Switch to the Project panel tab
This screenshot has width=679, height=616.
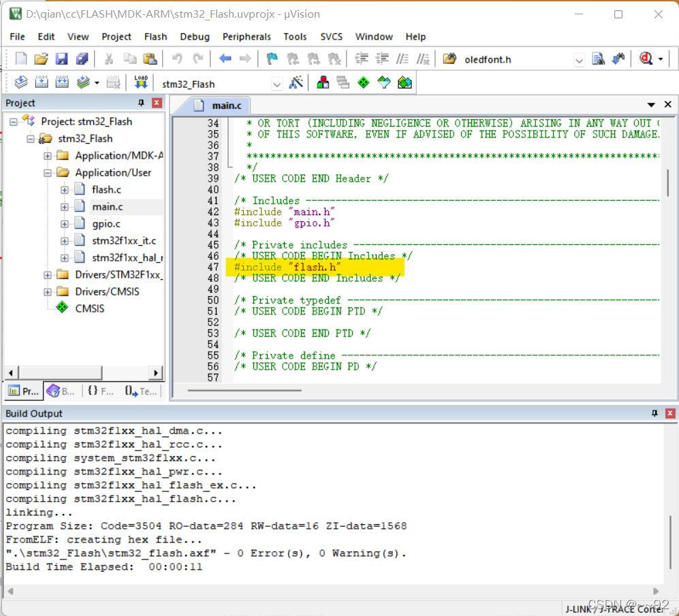[x=24, y=391]
